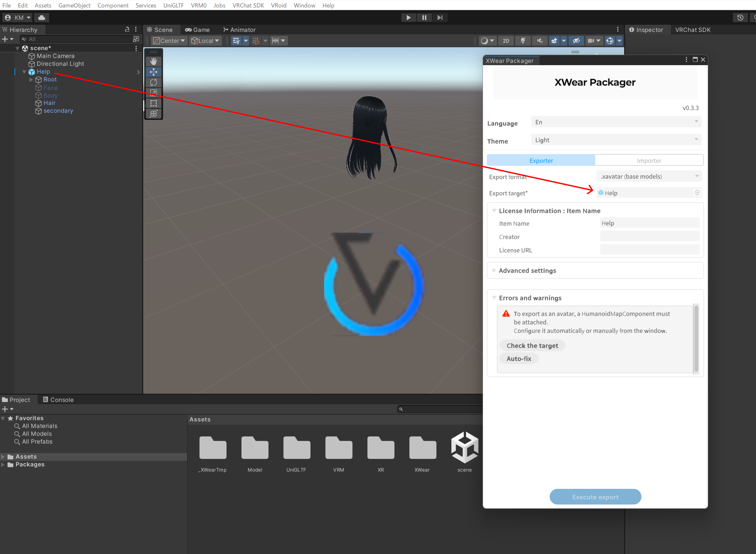Click the Auto-fix button
The image size is (756, 554).
point(519,358)
